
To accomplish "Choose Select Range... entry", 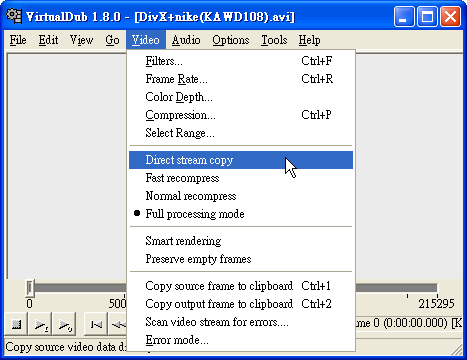I will [241, 133].
